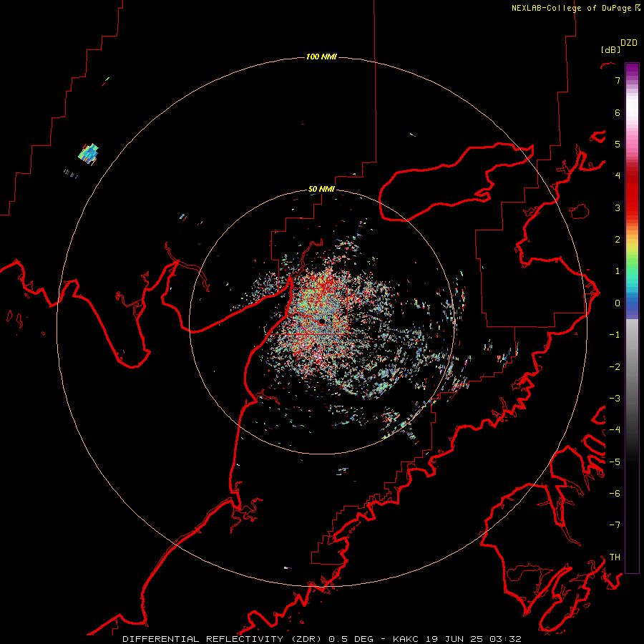The image size is (644, 644).
Task: Click the -6 dB scale tick label
Action: click(615, 494)
